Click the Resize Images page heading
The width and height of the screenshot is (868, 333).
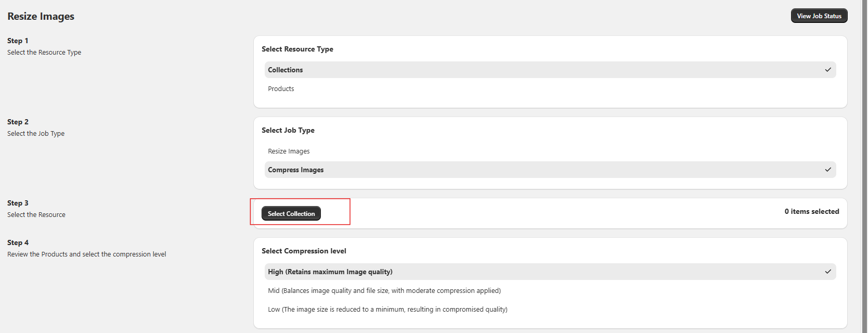tap(41, 16)
